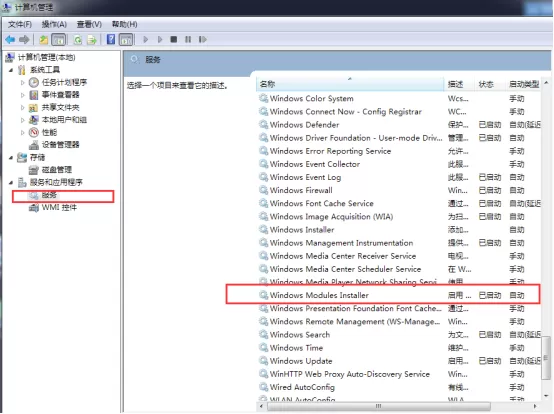Click the Back arrow in the toolbar

[10, 39]
